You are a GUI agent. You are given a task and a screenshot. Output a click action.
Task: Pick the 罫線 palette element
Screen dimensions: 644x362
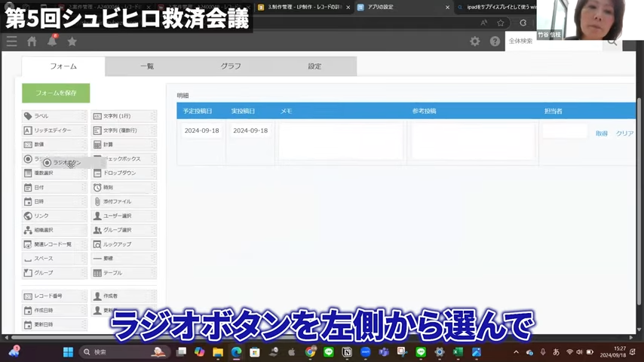tap(124, 259)
